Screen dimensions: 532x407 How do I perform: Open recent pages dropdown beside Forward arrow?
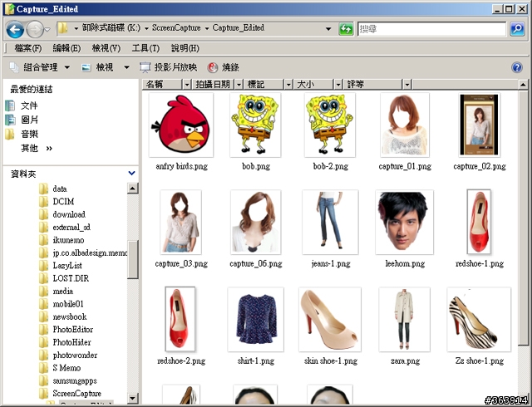click(48, 30)
